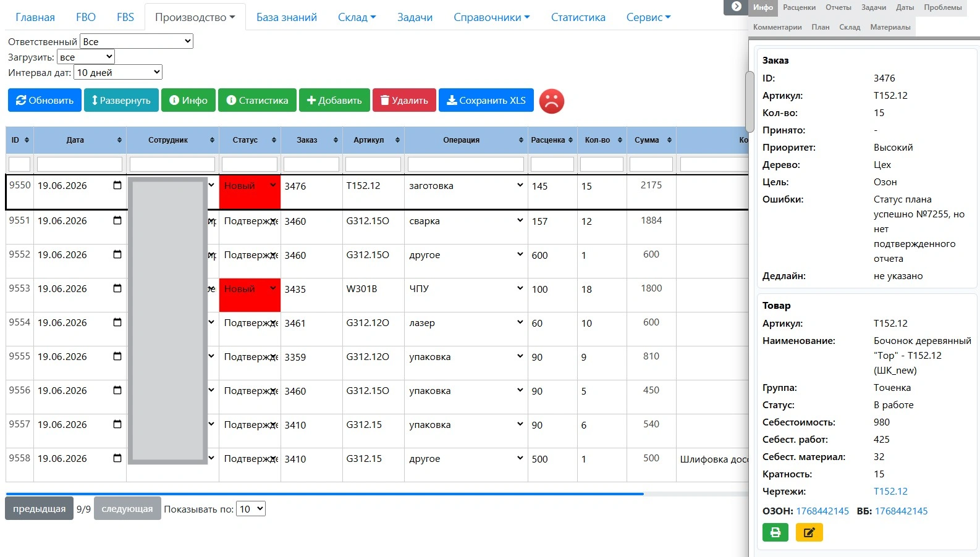This screenshot has height=557, width=980.
Task: Open operation dropdown showing лазер
Action: point(466,322)
